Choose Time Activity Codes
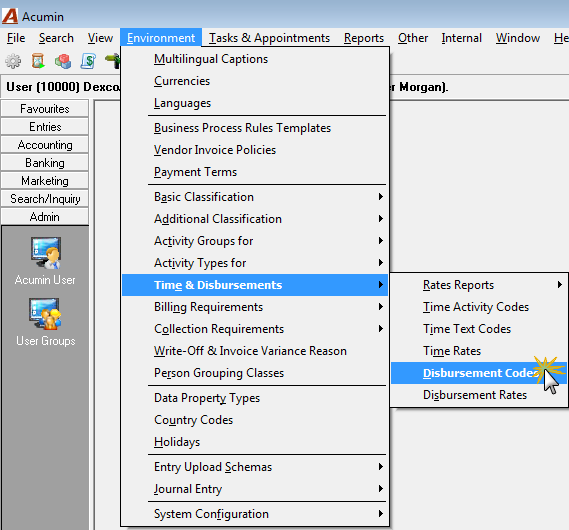The height and width of the screenshot is (530, 569). [479, 307]
